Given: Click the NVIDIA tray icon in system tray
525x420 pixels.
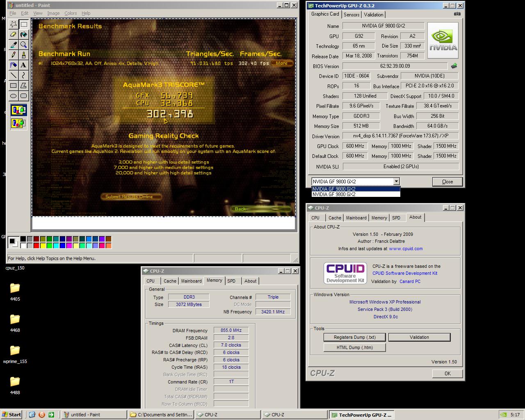Looking at the screenshot, I should click(x=504, y=415).
